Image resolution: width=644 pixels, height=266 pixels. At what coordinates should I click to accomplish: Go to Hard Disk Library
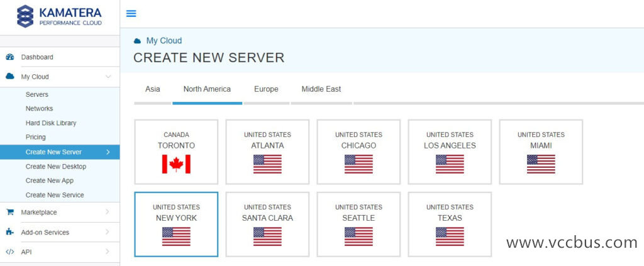(x=51, y=123)
